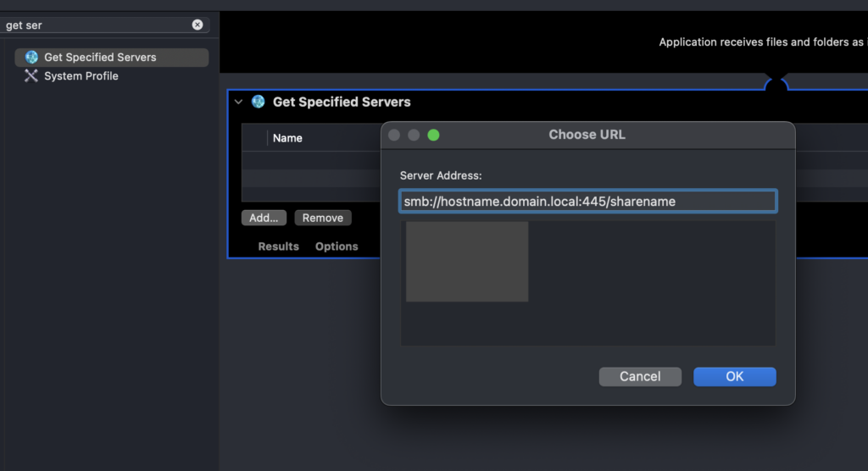Clear the search field with the X icon
Viewport: 868px width, 471px height.
pos(198,25)
